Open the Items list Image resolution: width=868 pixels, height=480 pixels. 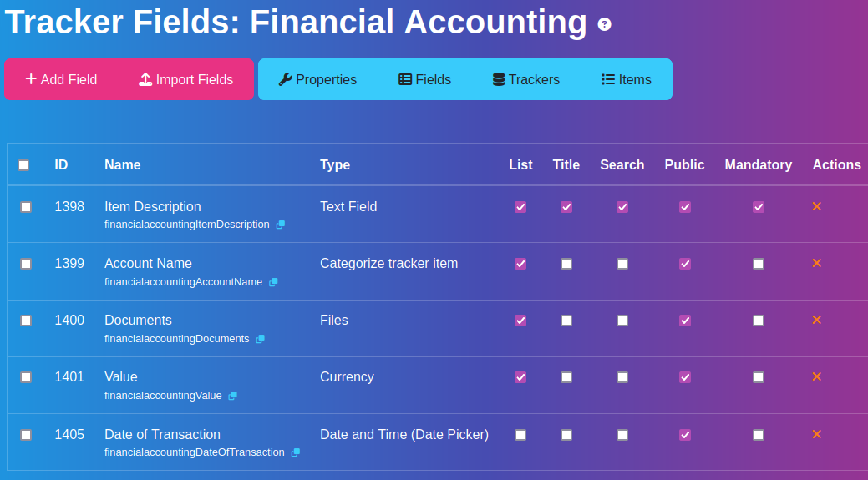[627, 79]
